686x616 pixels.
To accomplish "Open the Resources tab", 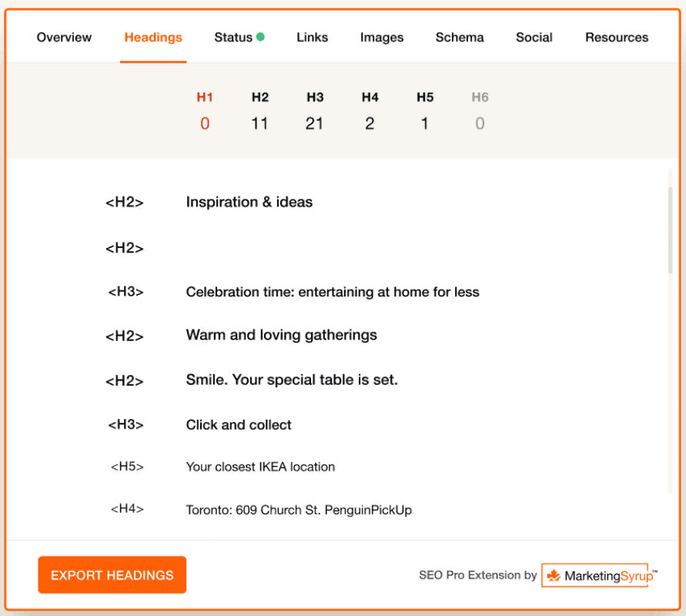I will [616, 36].
